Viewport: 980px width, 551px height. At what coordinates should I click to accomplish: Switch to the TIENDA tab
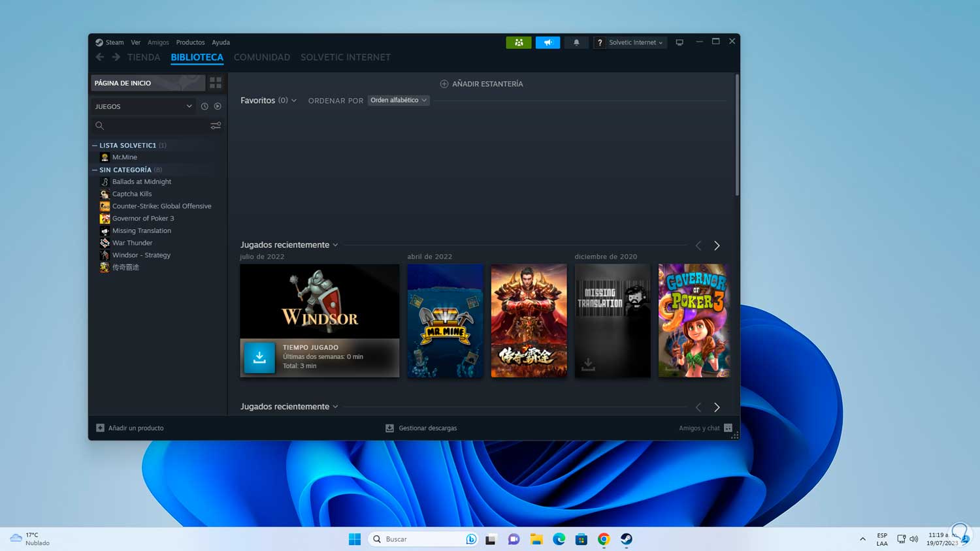click(x=144, y=57)
